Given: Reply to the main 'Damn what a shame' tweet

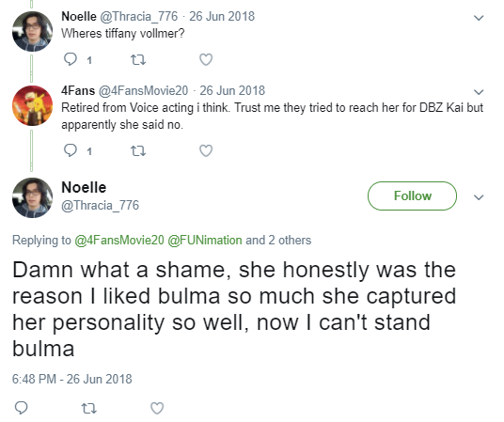Looking at the screenshot, I should tap(22, 408).
